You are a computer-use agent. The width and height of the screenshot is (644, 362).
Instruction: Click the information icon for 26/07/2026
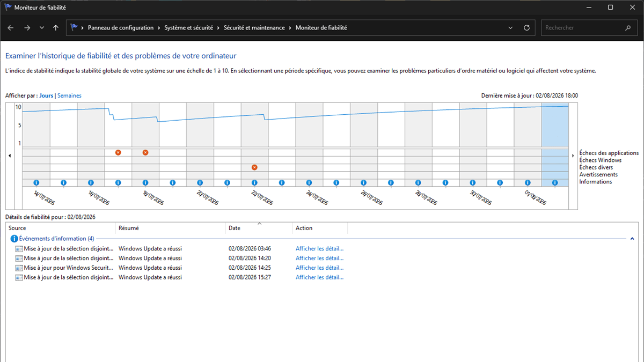click(x=363, y=183)
